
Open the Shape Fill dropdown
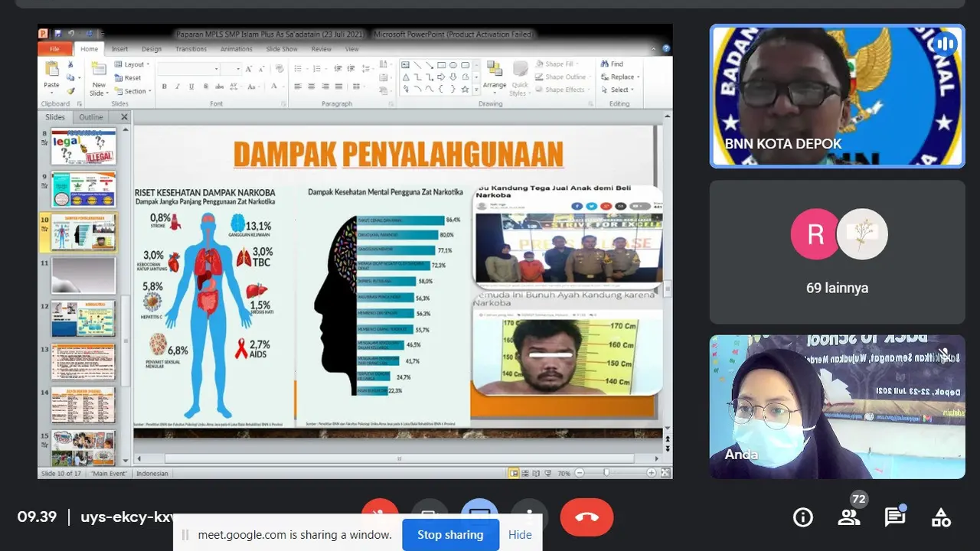click(x=559, y=64)
